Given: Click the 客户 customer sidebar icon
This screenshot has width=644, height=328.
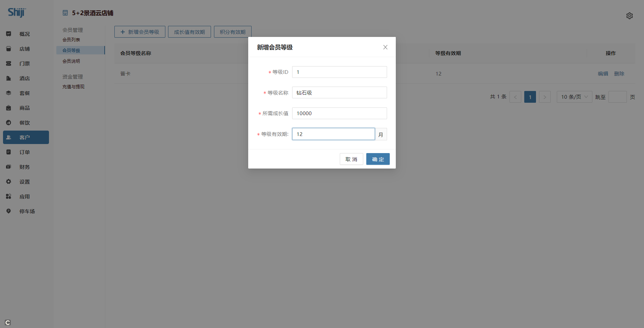Looking at the screenshot, I should point(9,137).
